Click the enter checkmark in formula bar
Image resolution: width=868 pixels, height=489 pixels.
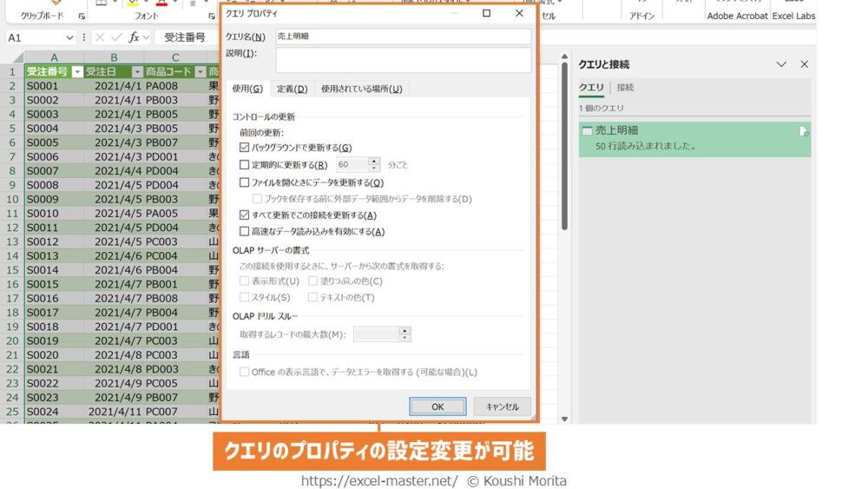[x=116, y=37]
